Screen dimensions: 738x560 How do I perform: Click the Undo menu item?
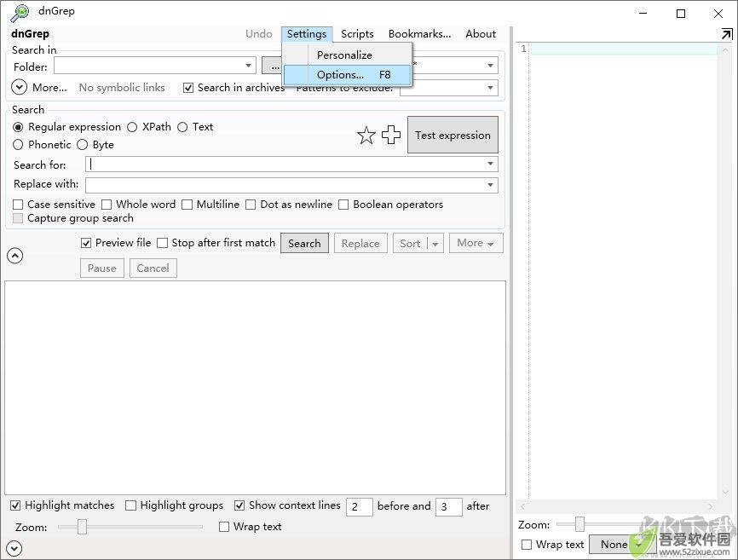click(259, 34)
